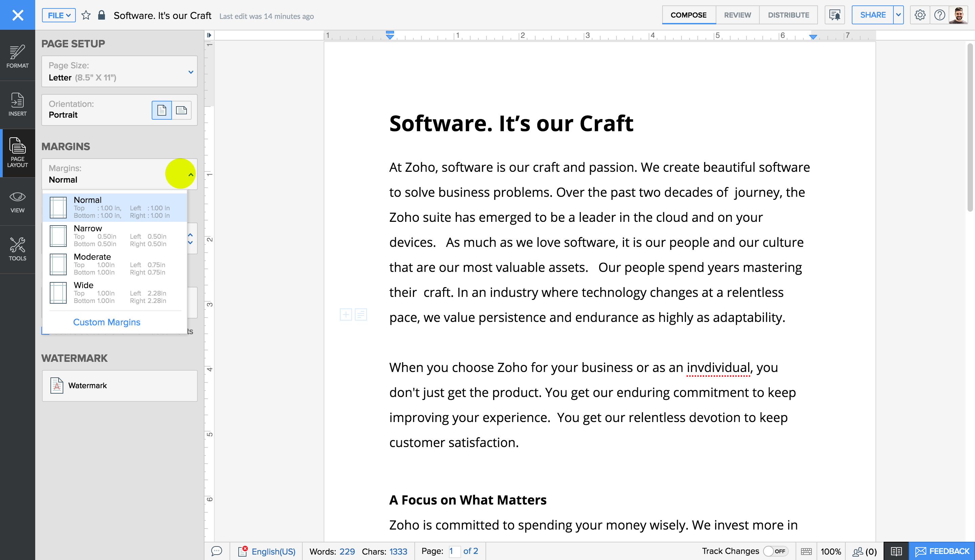Click Custom Margins link
The image size is (975, 560).
107,322
